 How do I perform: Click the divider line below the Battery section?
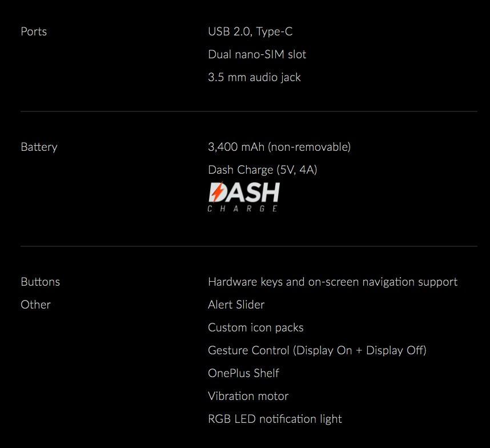pos(248,246)
